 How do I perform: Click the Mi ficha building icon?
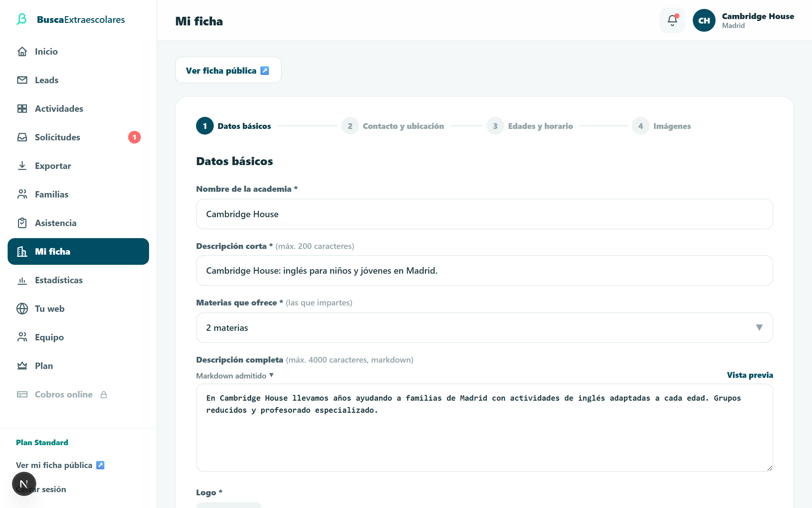click(22, 251)
